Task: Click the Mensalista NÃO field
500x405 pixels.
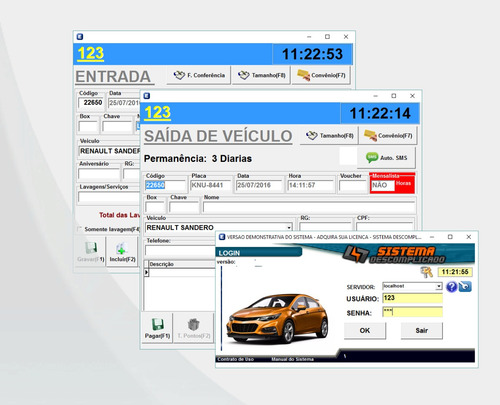Action: [383, 186]
